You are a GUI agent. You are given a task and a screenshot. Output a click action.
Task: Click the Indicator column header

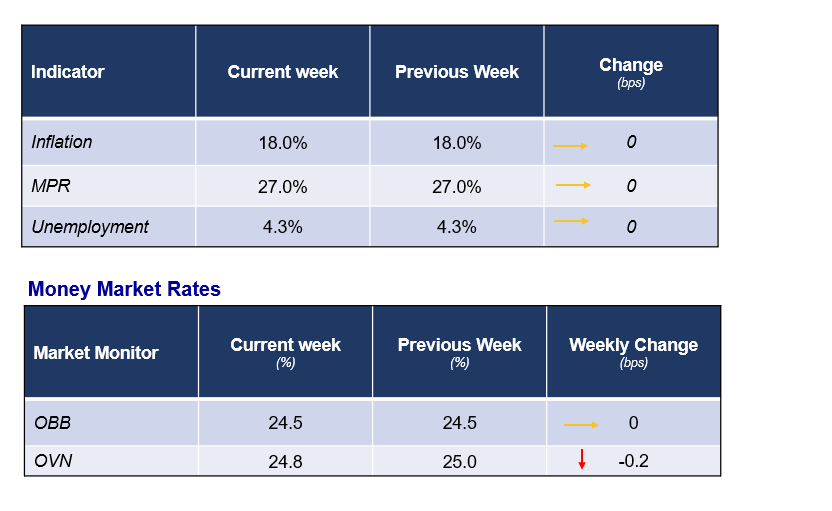pyautogui.click(x=68, y=72)
